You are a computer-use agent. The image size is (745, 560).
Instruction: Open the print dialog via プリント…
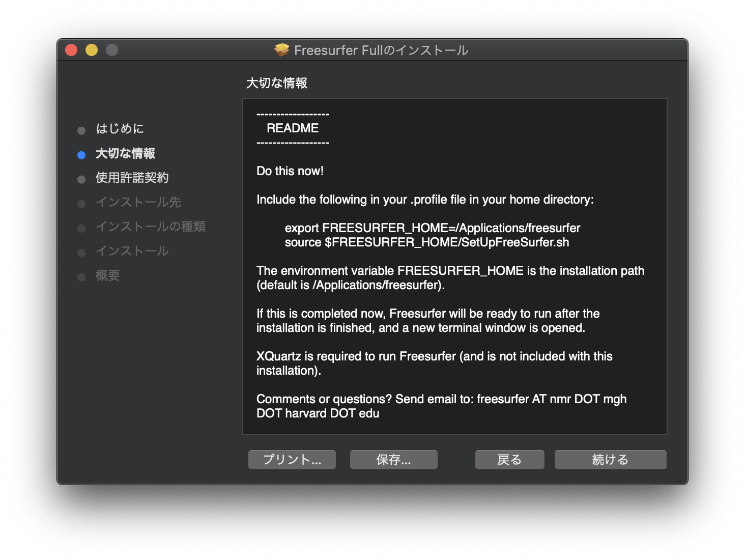pyautogui.click(x=292, y=459)
